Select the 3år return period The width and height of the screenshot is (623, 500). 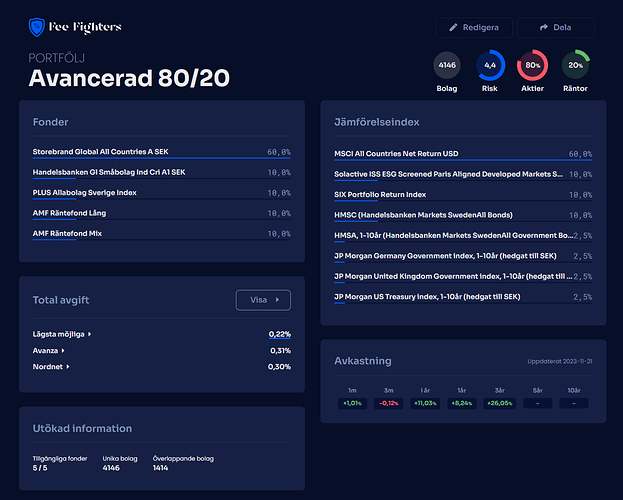[497, 390]
